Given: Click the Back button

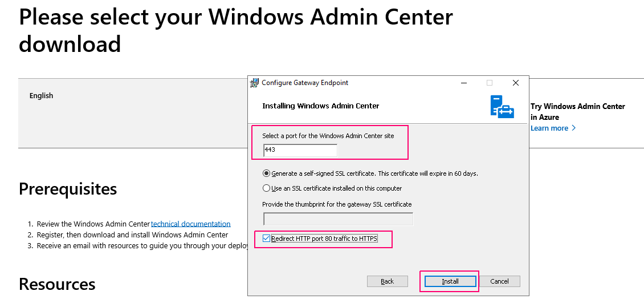Looking at the screenshot, I should tap(388, 281).
